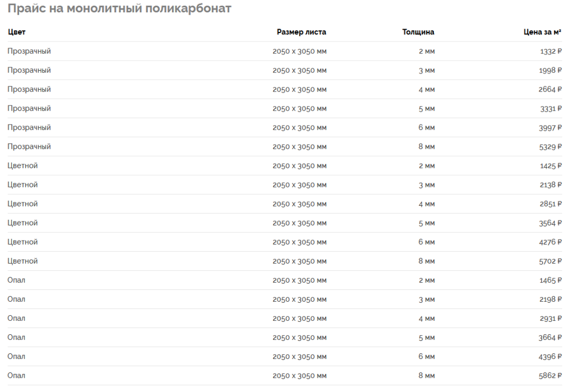The width and height of the screenshot is (574, 392).
Task: Click the 'Размер листа' column header
Action: pyautogui.click(x=301, y=32)
